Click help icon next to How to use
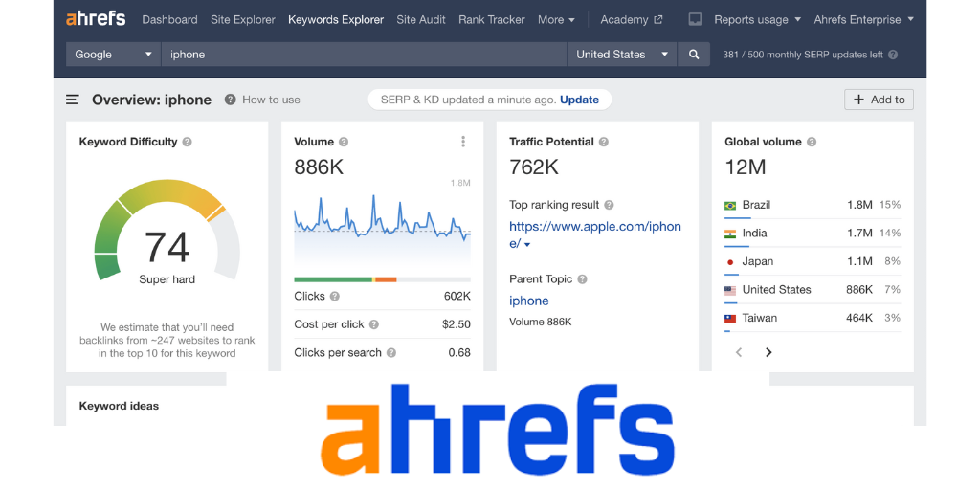 tap(230, 100)
